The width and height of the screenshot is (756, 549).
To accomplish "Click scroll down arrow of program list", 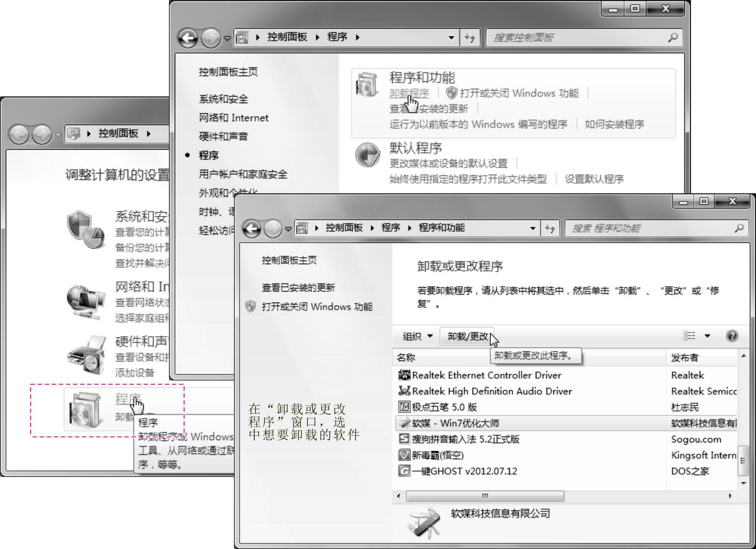I will [x=744, y=483].
